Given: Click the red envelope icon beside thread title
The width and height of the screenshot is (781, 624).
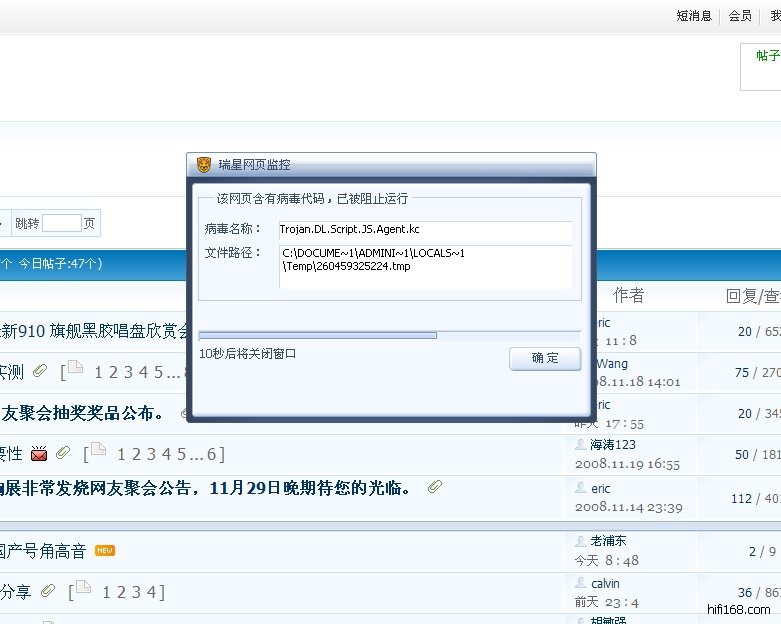Looking at the screenshot, I should pyautogui.click(x=39, y=455).
